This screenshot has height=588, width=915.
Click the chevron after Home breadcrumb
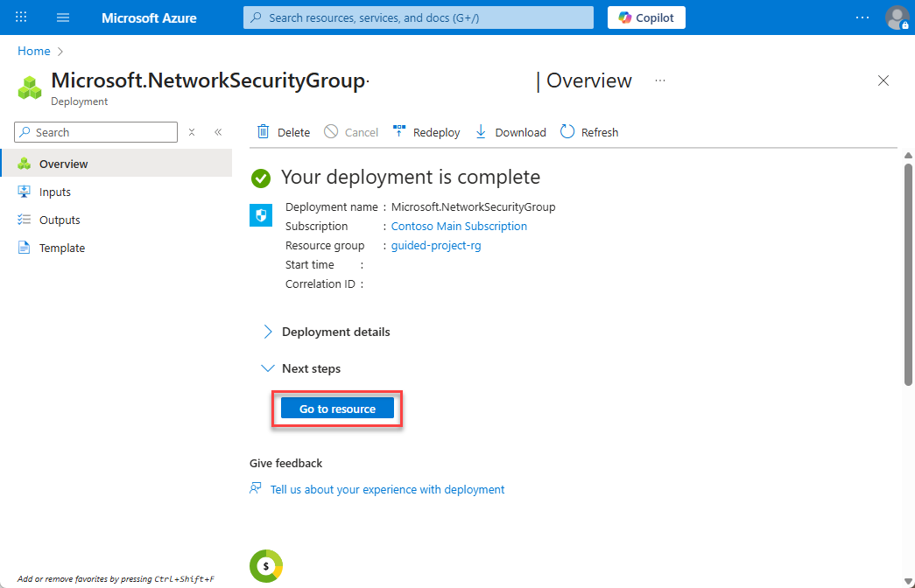pos(60,52)
